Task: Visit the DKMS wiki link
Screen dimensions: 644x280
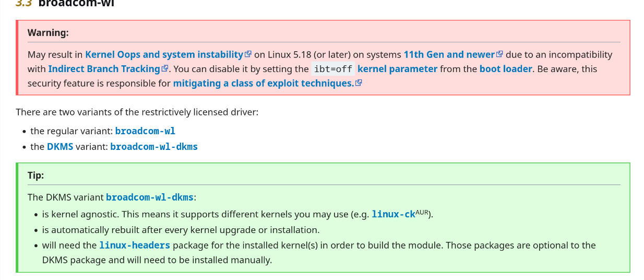Action: click(x=60, y=146)
